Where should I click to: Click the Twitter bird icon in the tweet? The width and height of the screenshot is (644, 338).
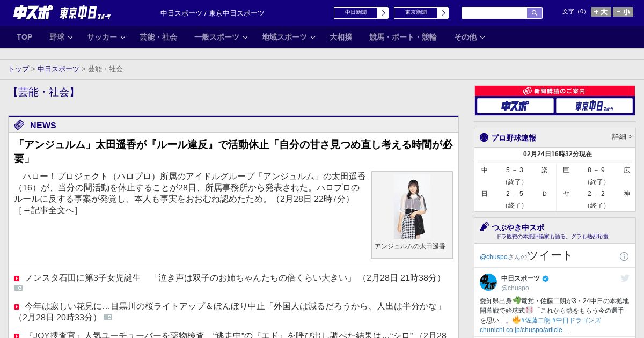(625, 278)
